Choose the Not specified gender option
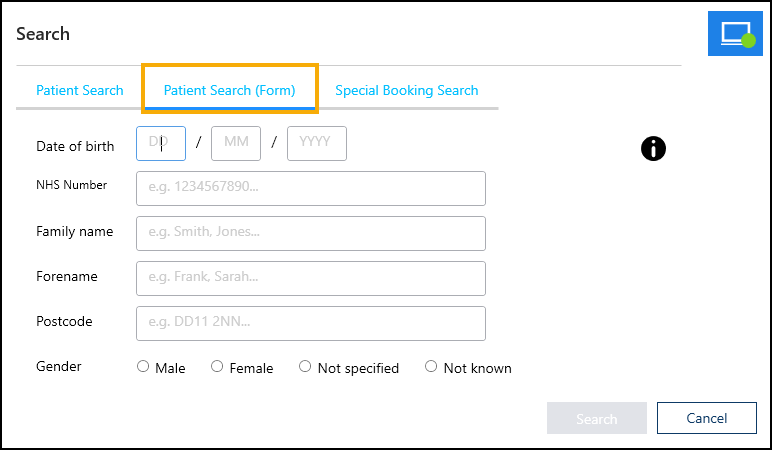 coord(305,367)
